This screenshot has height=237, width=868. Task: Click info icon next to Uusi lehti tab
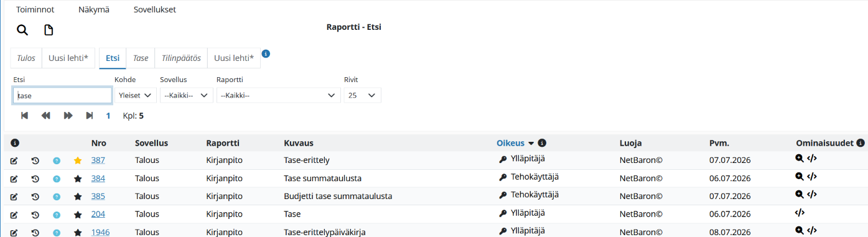(x=266, y=53)
